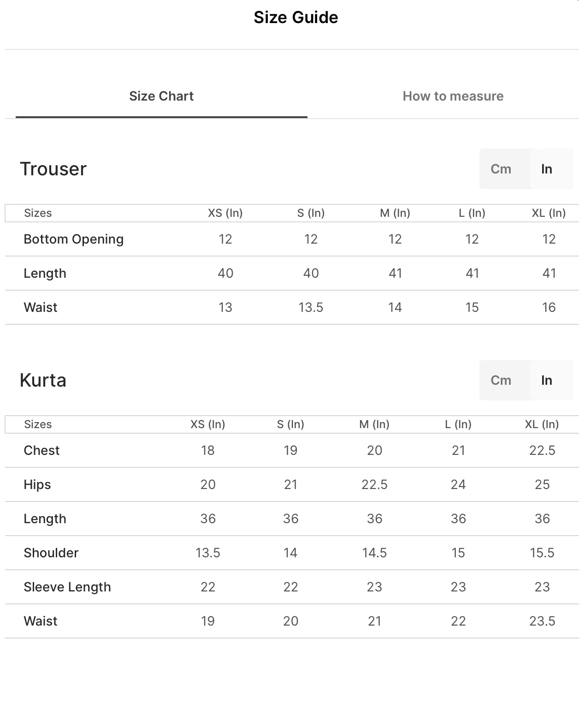The height and width of the screenshot is (728, 579).
Task: Select the Hips row label
Action: (x=37, y=484)
